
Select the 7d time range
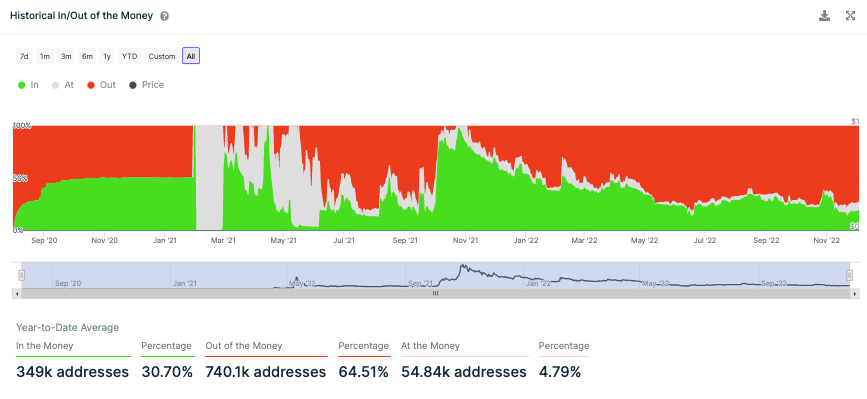tap(24, 56)
